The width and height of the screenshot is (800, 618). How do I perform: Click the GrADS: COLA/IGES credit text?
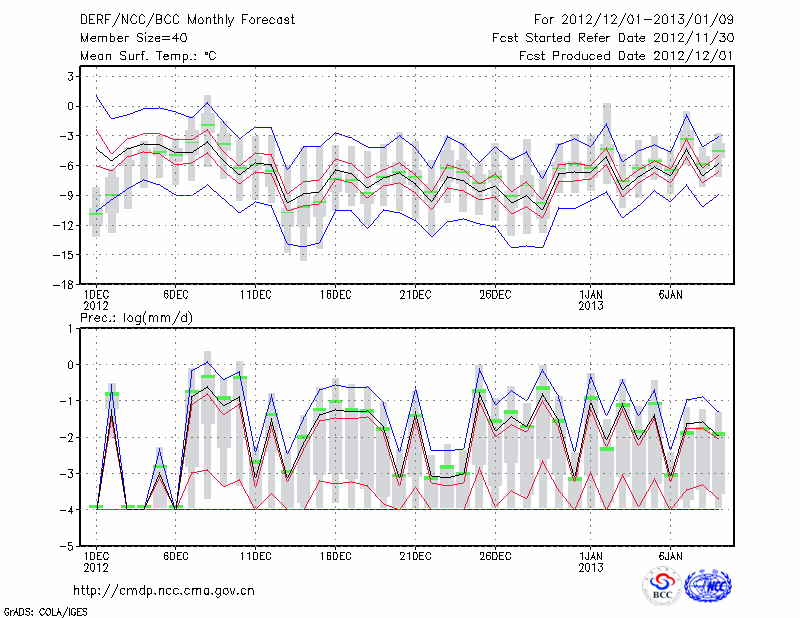click(43, 610)
